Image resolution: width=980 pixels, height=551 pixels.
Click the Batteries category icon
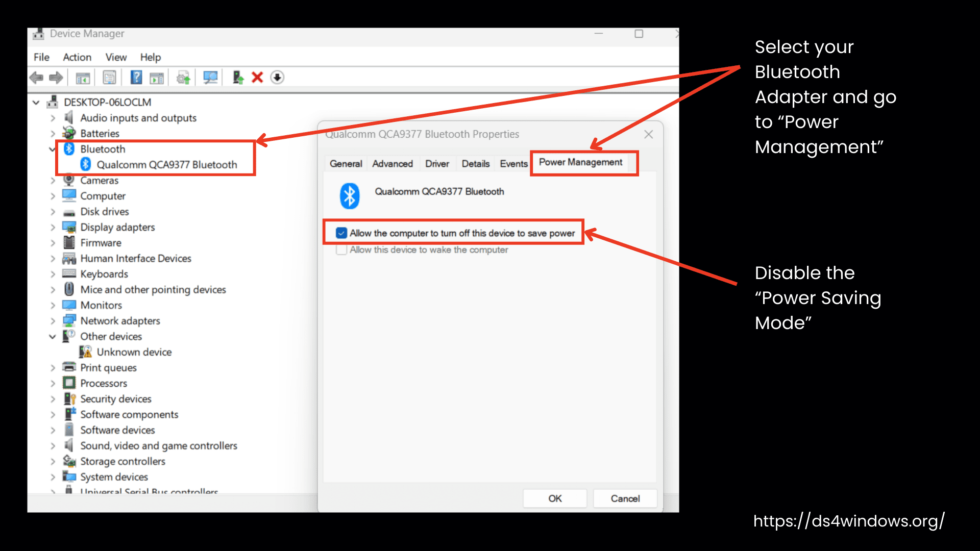[x=69, y=133]
